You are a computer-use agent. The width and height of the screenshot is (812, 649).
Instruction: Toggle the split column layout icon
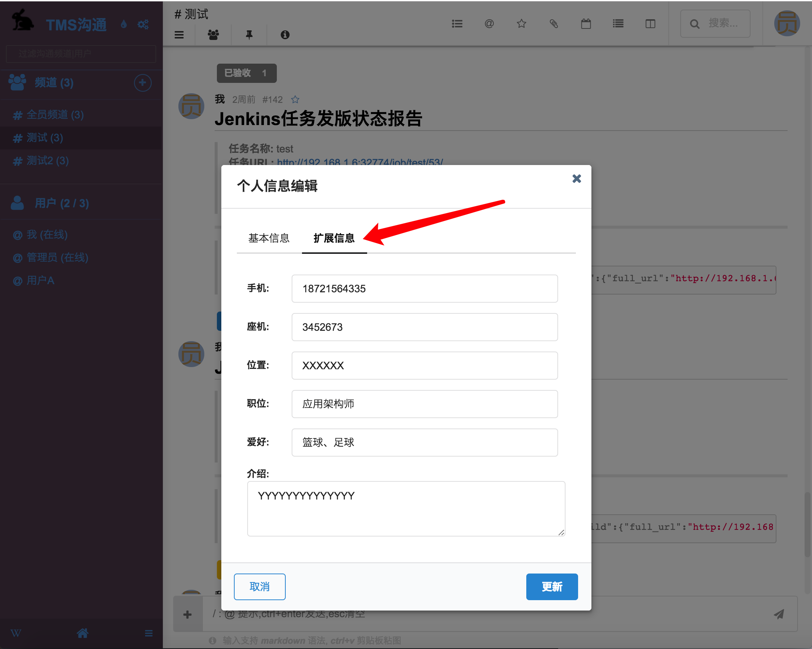650,24
